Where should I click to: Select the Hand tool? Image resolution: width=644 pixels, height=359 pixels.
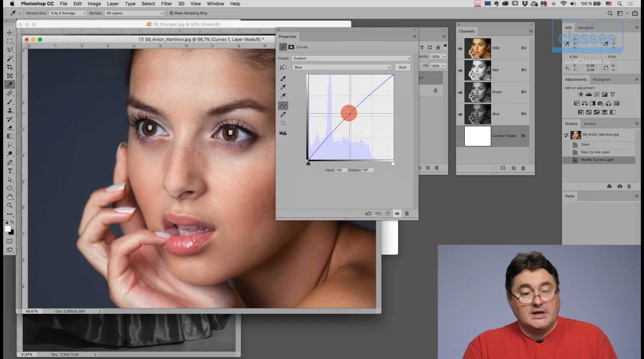point(10,197)
